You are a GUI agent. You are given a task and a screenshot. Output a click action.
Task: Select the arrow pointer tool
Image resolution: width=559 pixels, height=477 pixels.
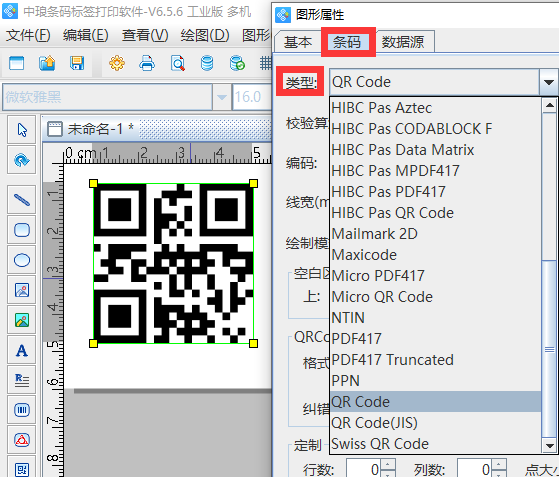[x=22, y=130]
